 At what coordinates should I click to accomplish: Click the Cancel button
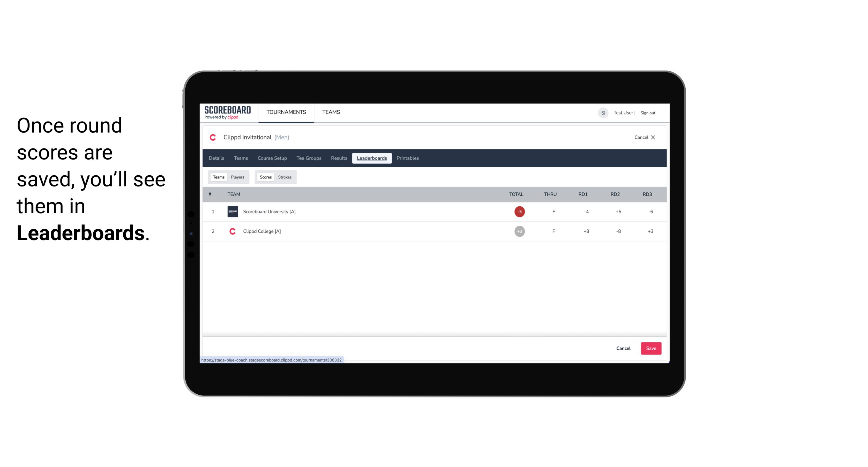(624, 348)
